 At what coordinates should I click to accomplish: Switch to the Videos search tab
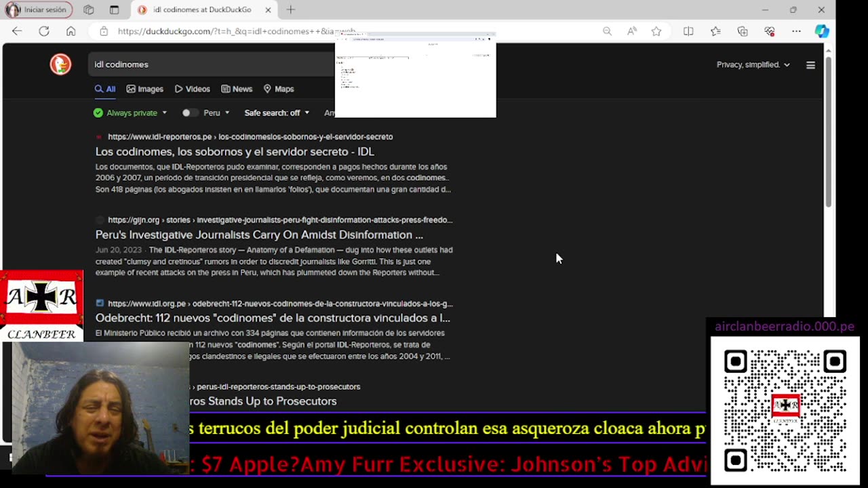[193, 89]
